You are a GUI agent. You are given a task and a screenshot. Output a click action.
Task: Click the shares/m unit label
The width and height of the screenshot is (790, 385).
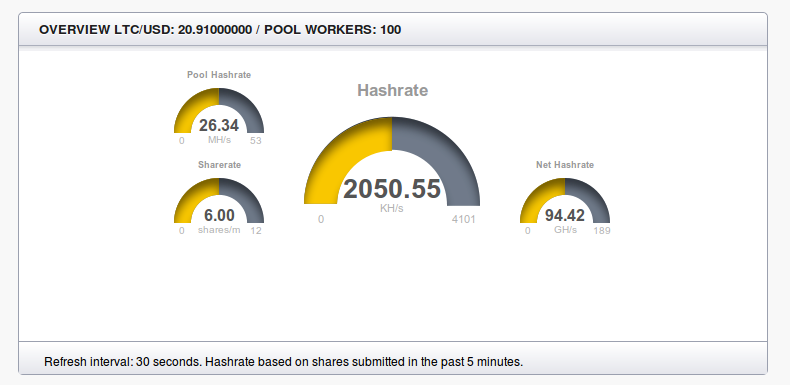click(x=219, y=230)
